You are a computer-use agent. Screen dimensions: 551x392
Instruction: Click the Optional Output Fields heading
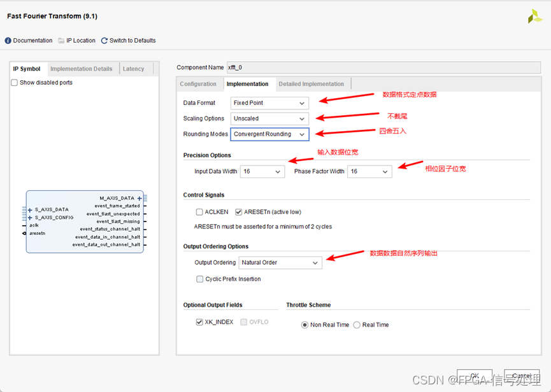tap(213, 305)
